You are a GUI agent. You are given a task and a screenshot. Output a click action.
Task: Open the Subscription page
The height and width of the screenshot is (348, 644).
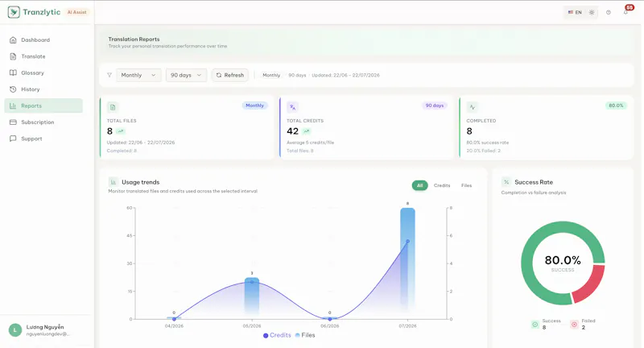click(43, 122)
